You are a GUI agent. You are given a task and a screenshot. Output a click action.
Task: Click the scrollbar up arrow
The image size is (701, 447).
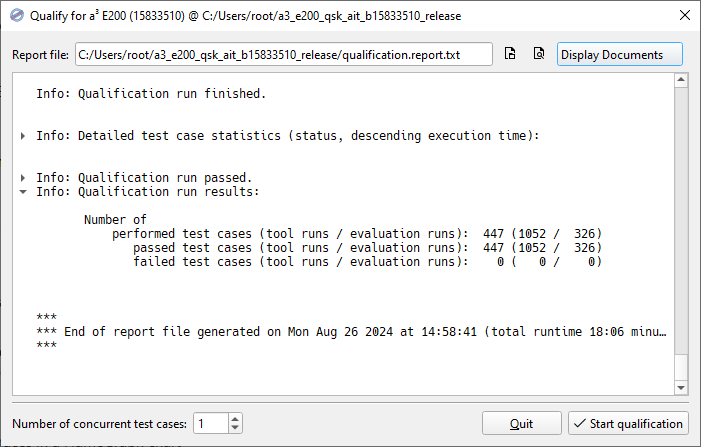pos(681,80)
